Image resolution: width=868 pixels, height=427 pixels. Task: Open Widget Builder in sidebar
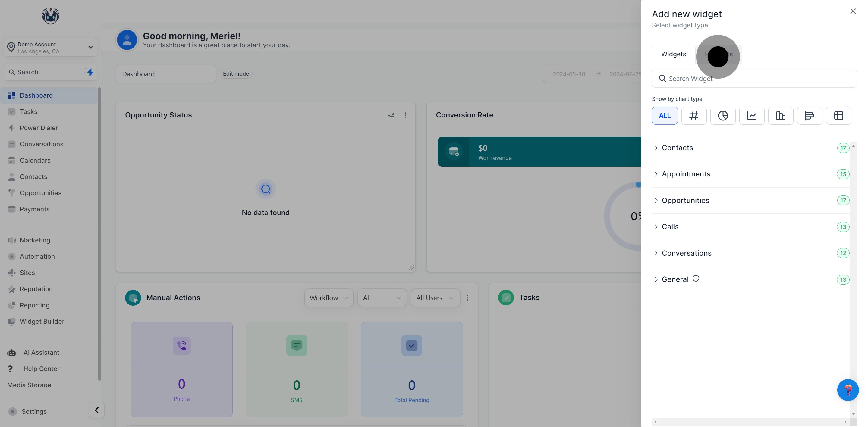[x=42, y=321]
